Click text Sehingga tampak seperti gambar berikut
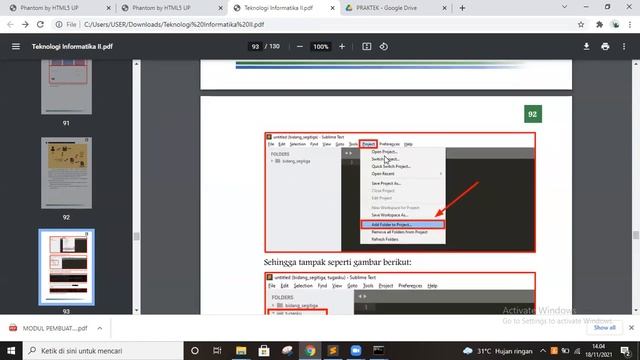The image size is (640, 360). pos(337,262)
